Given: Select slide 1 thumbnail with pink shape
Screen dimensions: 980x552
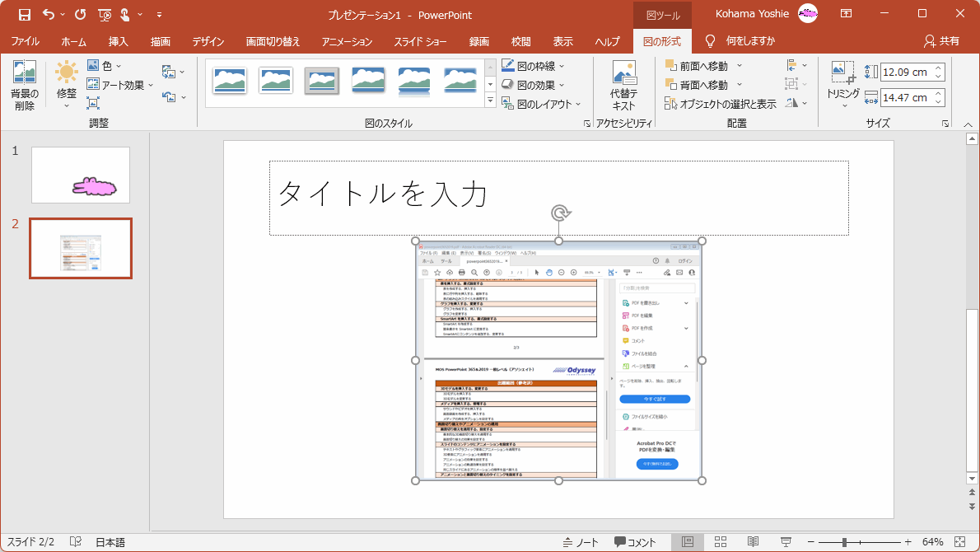Looking at the screenshot, I should [x=81, y=175].
